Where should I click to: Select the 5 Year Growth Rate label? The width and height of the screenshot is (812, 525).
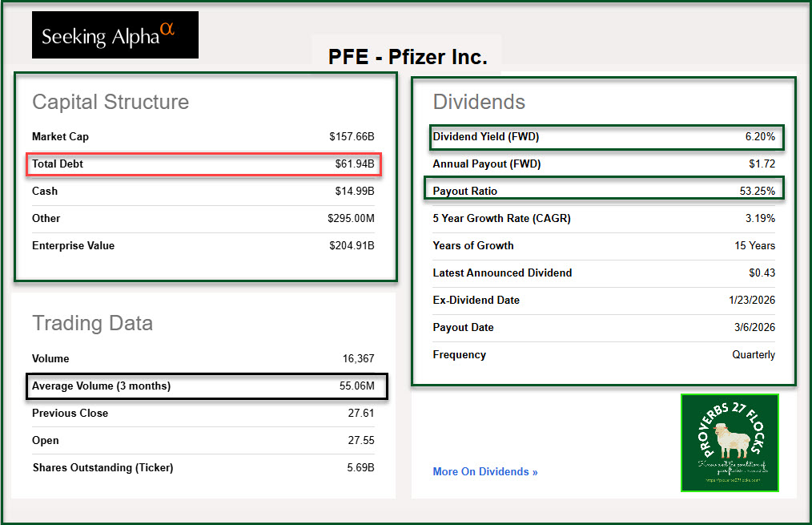pos(501,219)
